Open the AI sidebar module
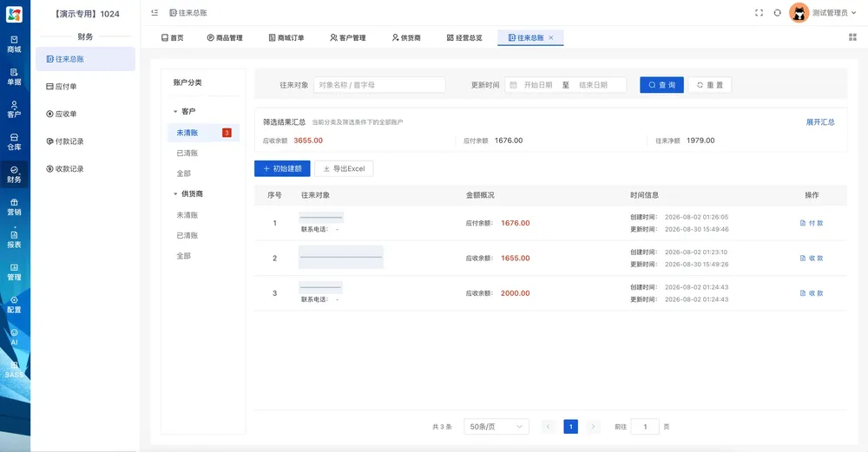The width and height of the screenshot is (868, 452). [x=15, y=337]
